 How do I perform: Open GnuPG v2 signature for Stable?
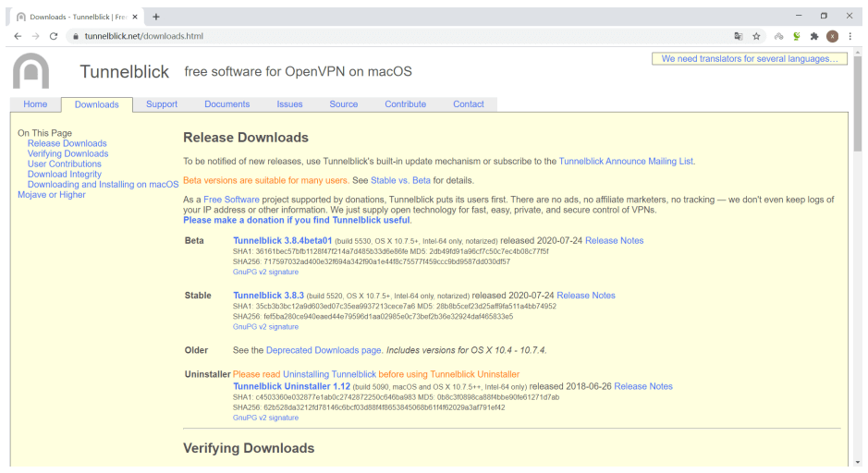265,327
